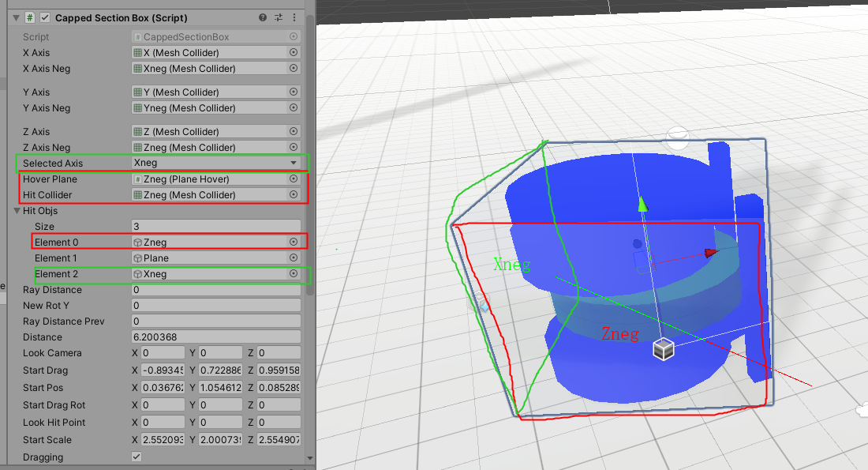Click the Distance field showing 6.200368
The image size is (868, 470).
215,337
